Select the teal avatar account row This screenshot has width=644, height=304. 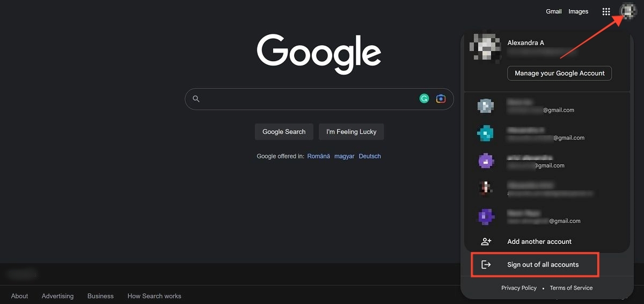click(547, 133)
